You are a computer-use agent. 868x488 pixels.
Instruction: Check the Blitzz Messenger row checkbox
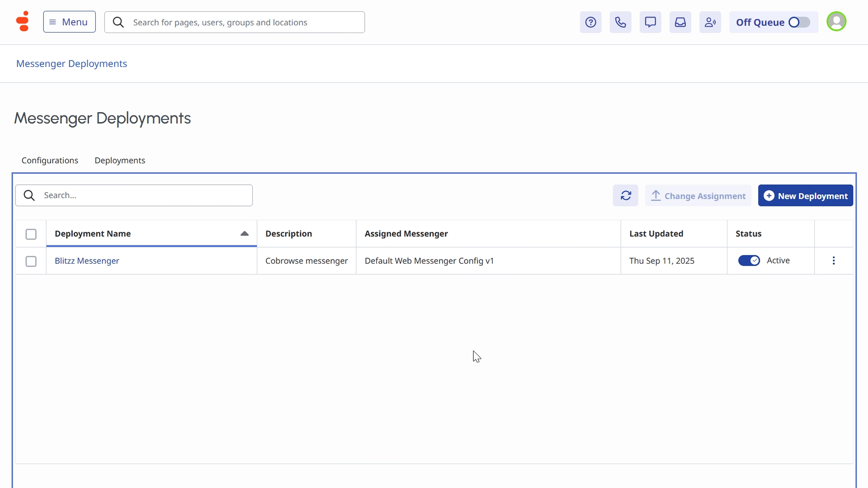click(x=31, y=261)
